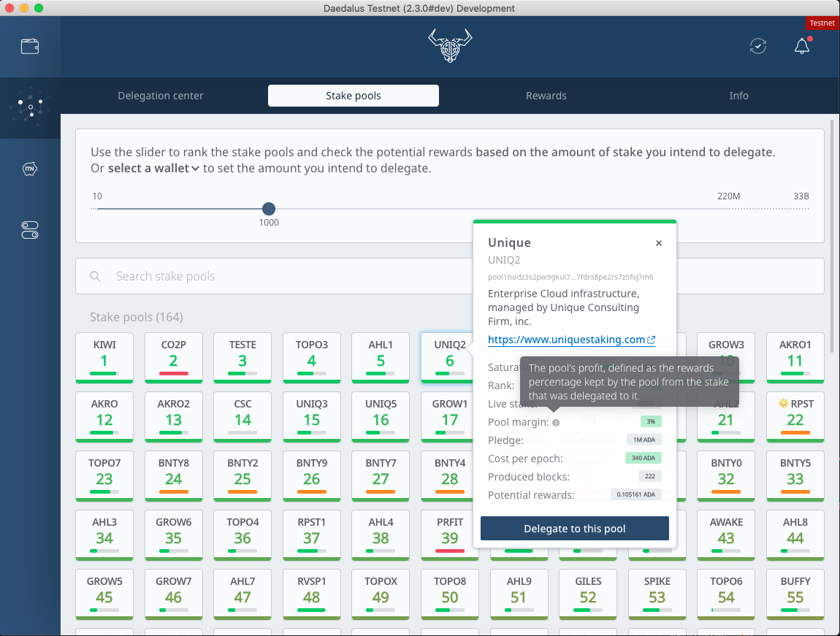Expand the 'select a wallet' dropdown
Viewport: 840px width, 636px height.
click(x=154, y=169)
